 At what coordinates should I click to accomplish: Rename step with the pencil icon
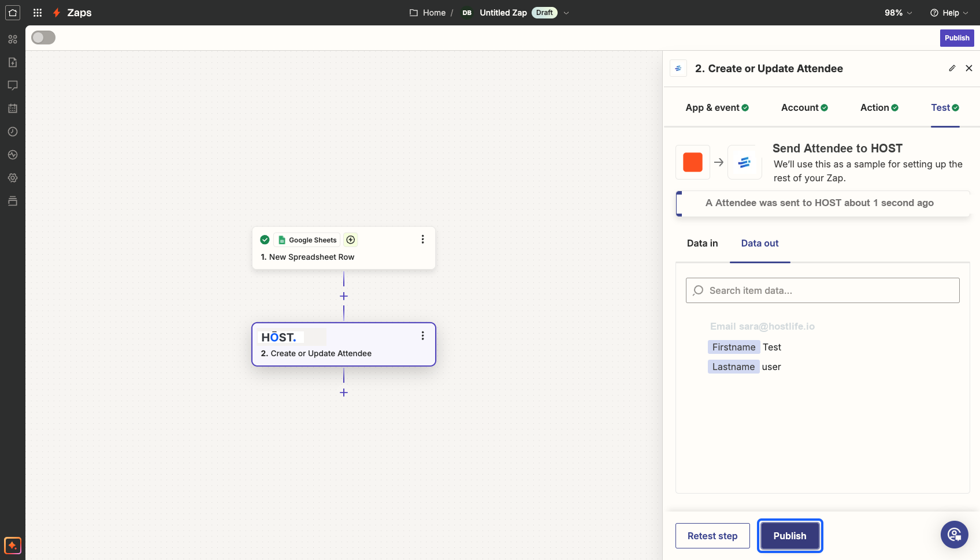point(952,68)
